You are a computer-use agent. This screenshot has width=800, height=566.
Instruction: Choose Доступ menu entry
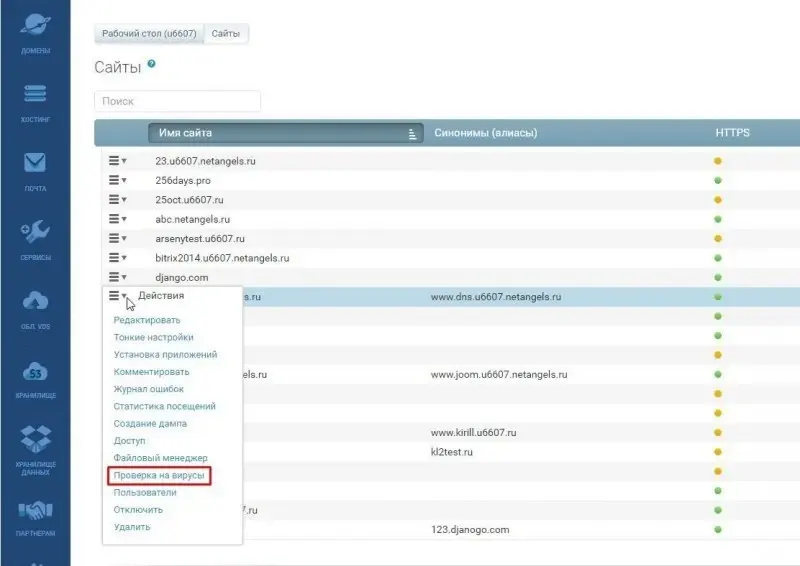pos(129,440)
